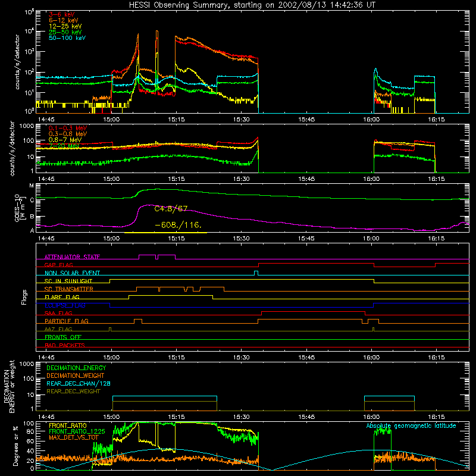This screenshot has height=476, width=476.
Task: Click the 0.8-7 MeV legend label
Action: [x=65, y=140]
